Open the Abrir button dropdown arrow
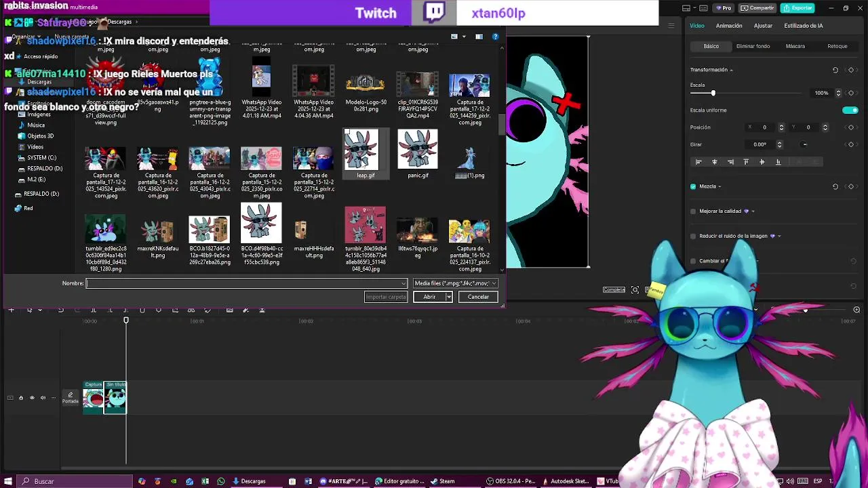 point(448,297)
